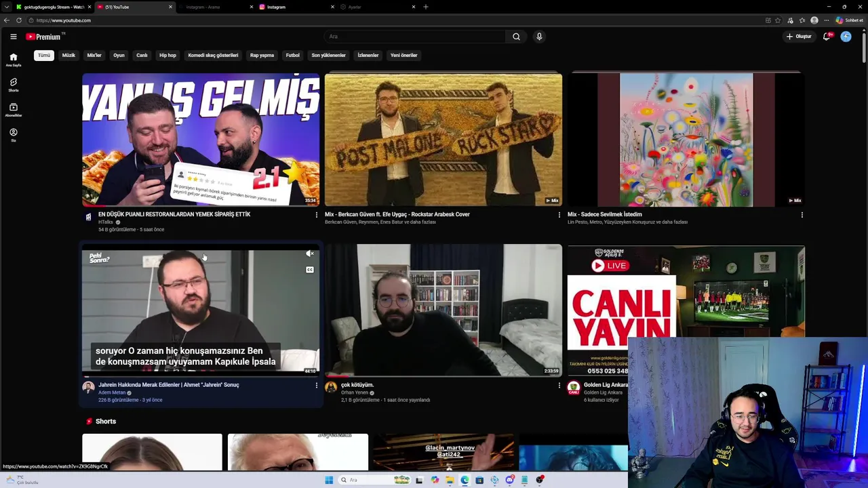The image size is (868, 488).
Task: Open Microsoft Store from the taskbar
Action: coord(479,480)
